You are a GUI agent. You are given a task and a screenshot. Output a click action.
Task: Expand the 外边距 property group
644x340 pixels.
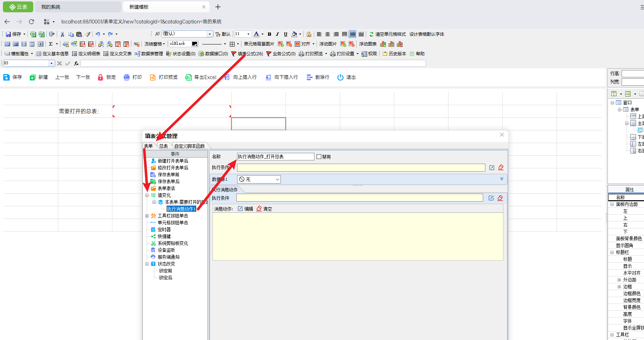[619, 280]
